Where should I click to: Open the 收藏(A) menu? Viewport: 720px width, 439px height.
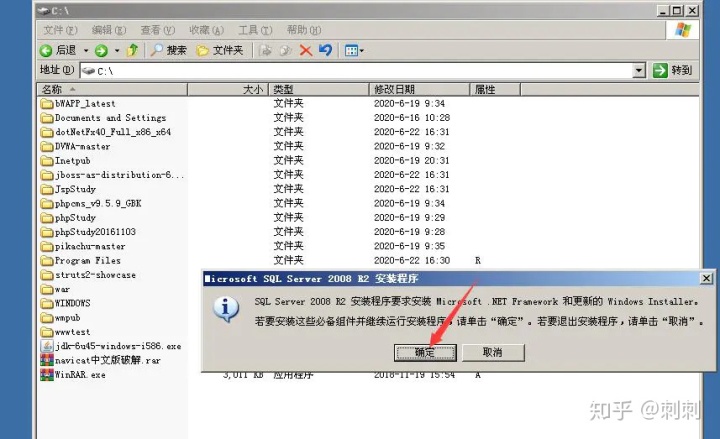click(x=207, y=30)
